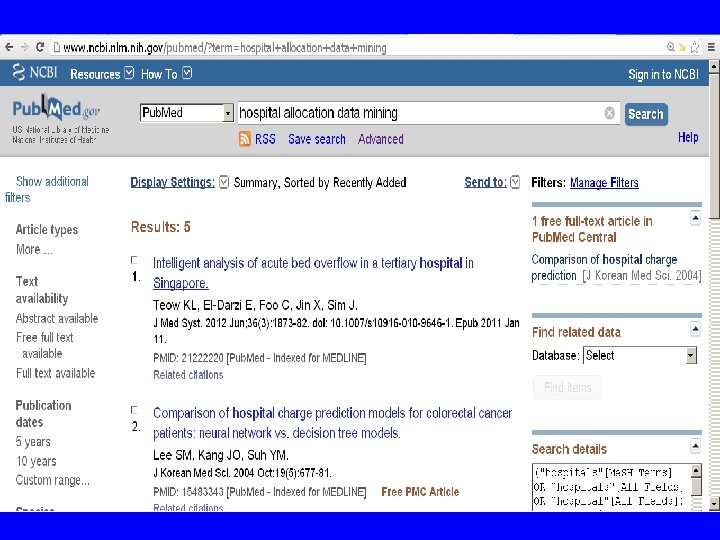720x540 pixels.
Task: Click the orange RSS feed icon
Action: (245, 139)
